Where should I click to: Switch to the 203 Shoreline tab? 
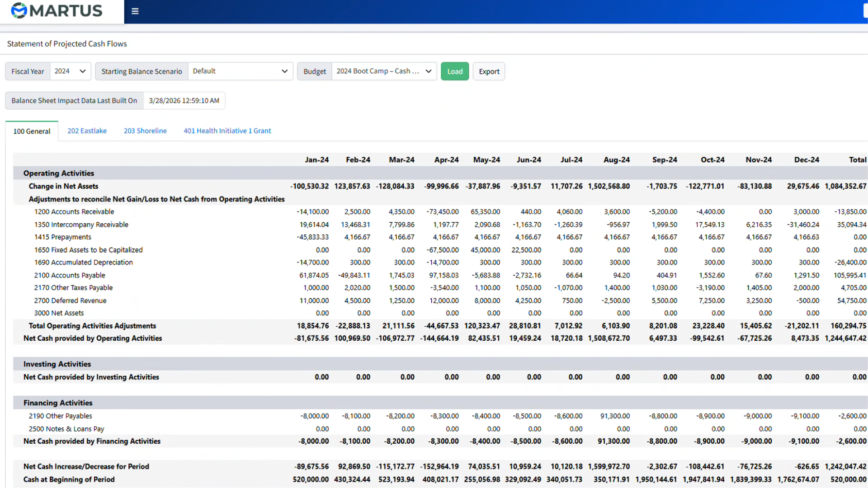145,131
